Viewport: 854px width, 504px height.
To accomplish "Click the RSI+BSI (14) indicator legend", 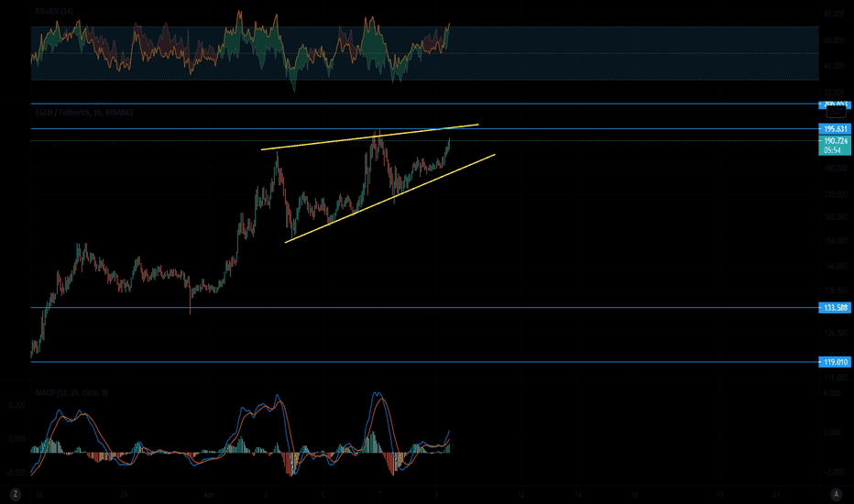I will pos(53,11).
